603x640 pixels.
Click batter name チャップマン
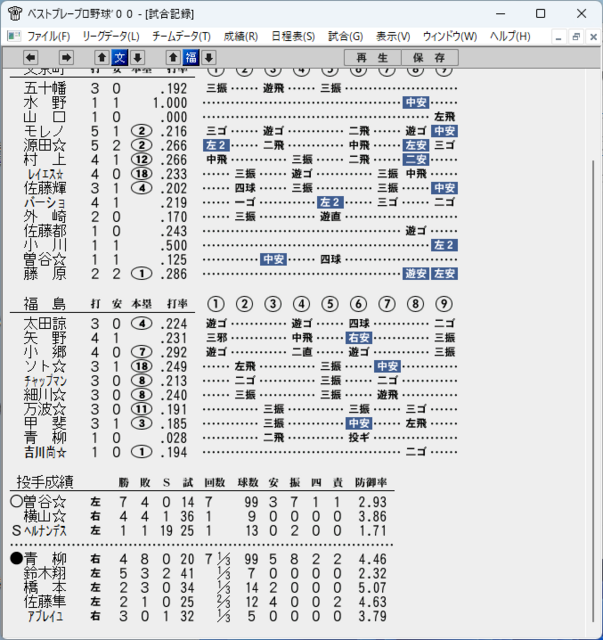(45, 381)
